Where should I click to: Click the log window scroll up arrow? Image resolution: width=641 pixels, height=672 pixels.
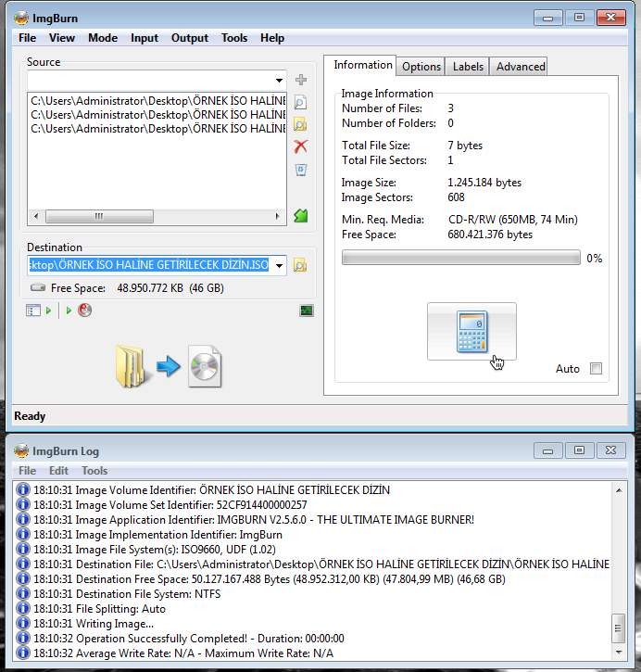(x=619, y=489)
